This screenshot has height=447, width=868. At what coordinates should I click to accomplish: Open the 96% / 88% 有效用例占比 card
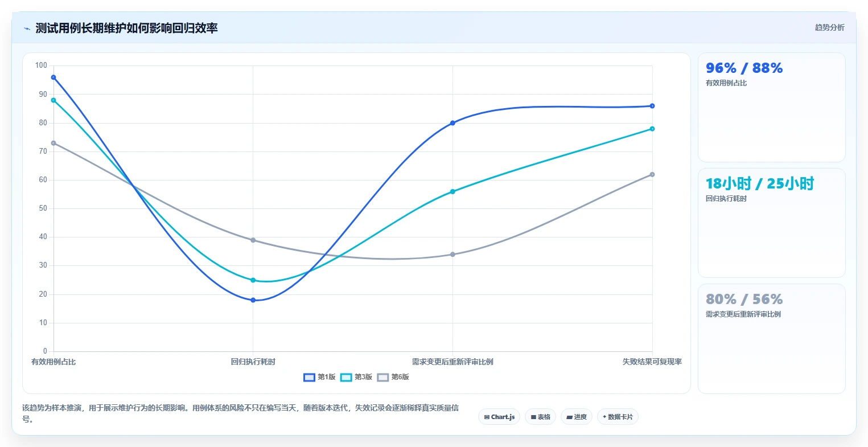click(x=772, y=108)
